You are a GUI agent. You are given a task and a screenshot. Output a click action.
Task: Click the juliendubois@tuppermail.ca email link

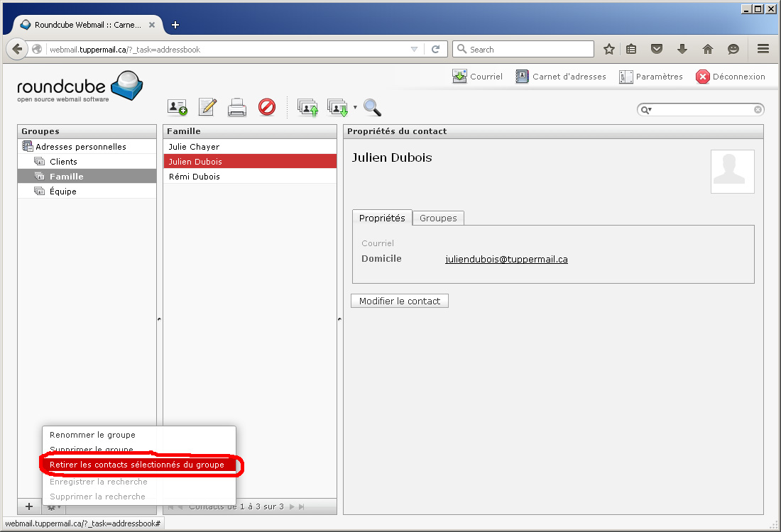click(x=506, y=259)
